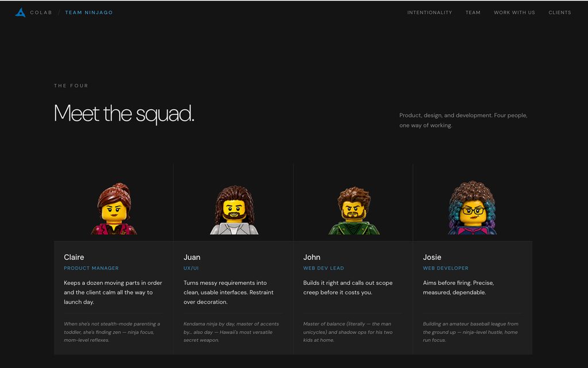The height and width of the screenshot is (368, 588).
Task: Click Claire's 'Keeps a dozen moving parts' description
Action: point(113,292)
